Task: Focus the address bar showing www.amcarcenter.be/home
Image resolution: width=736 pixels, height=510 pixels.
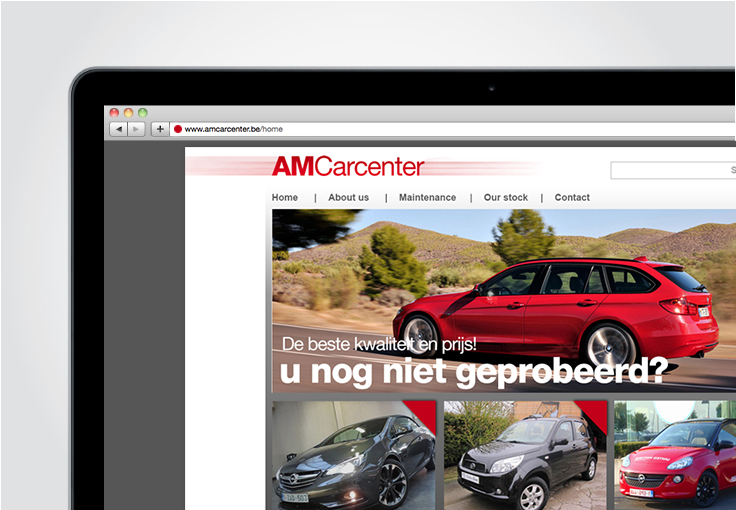Action: (452, 129)
